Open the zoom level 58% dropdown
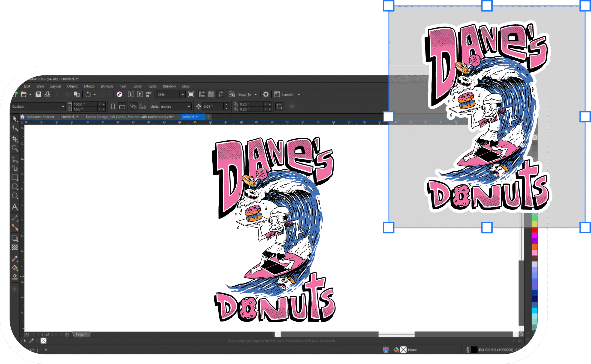The height and width of the screenshot is (364, 591). [x=183, y=94]
